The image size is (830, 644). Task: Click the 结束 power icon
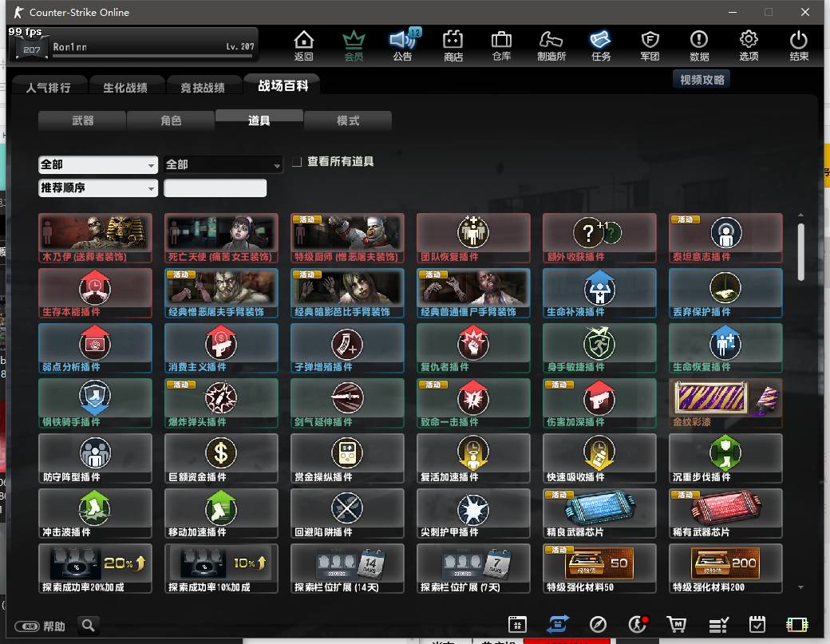click(x=799, y=45)
